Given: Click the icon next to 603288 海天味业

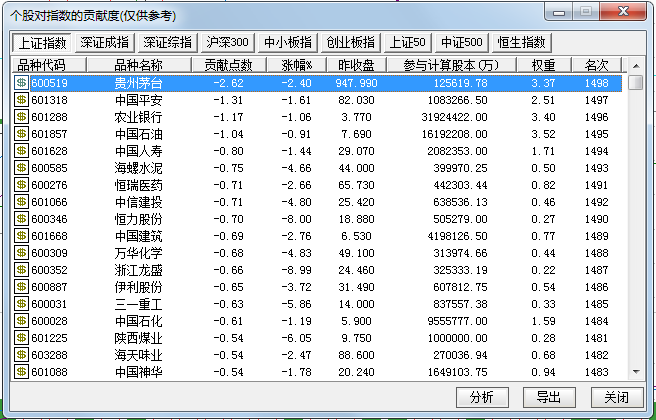Looking at the screenshot, I should pyautogui.click(x=21, y=355).
